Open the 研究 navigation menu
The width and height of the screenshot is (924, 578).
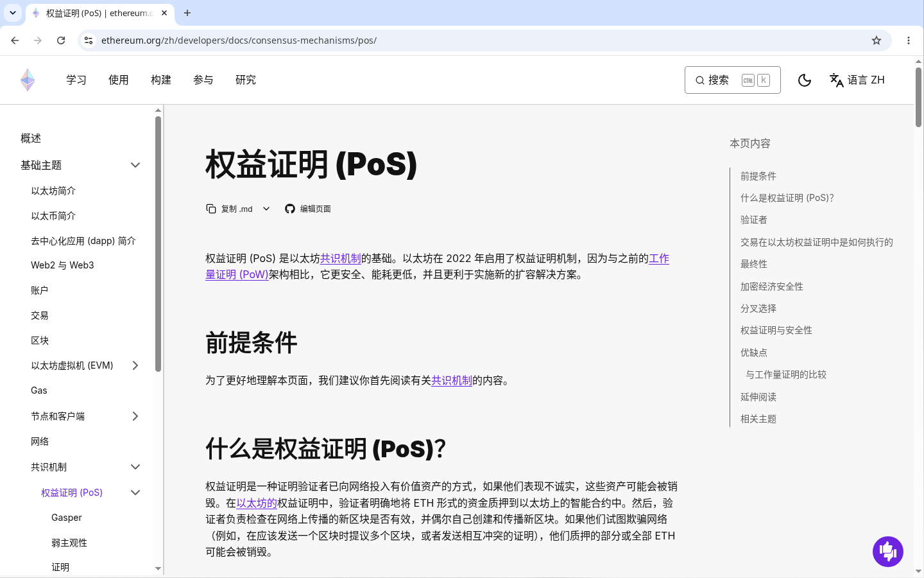[246, 80]
